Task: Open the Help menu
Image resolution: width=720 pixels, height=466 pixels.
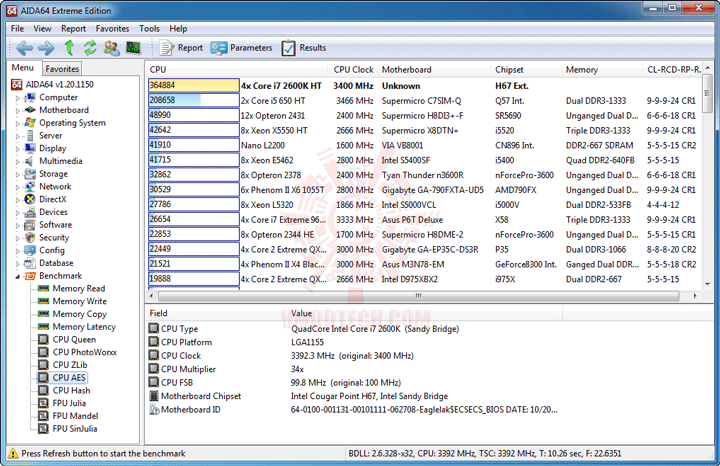Action: [x=178, y=28]
